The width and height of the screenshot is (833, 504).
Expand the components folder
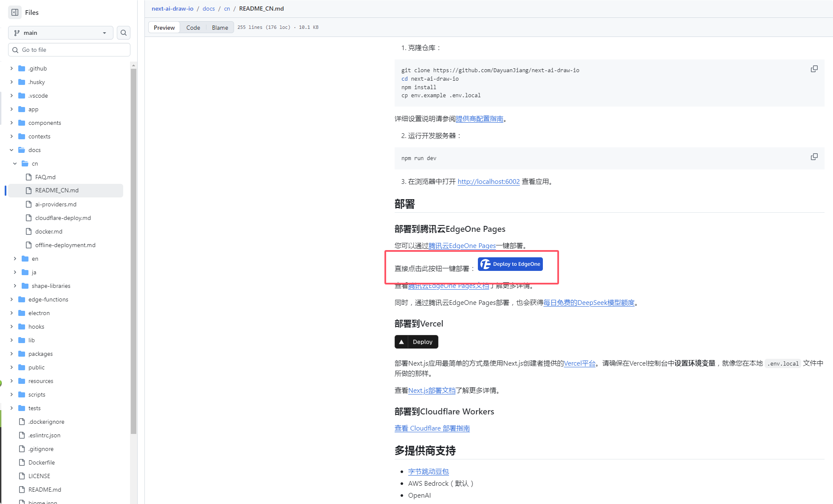pos(11,123)
